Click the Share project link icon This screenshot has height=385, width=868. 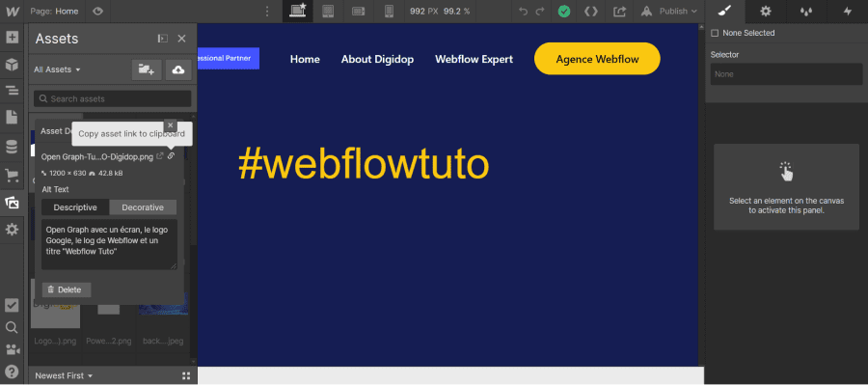[x=619, y=11]
